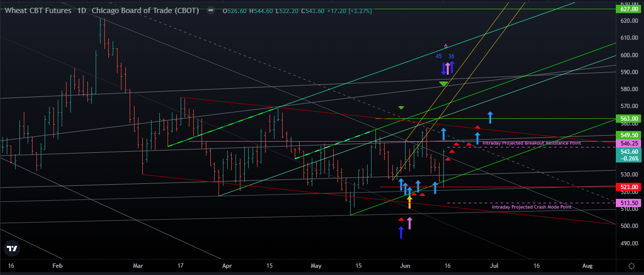
Task: Click the 513.50 pink price tag
Action: pyautogui.click(x=629, y=203)
